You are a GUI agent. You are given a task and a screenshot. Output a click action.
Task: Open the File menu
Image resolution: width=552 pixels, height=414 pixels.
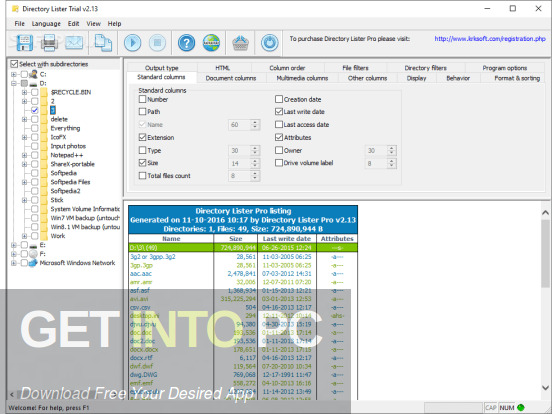(19, 24)
